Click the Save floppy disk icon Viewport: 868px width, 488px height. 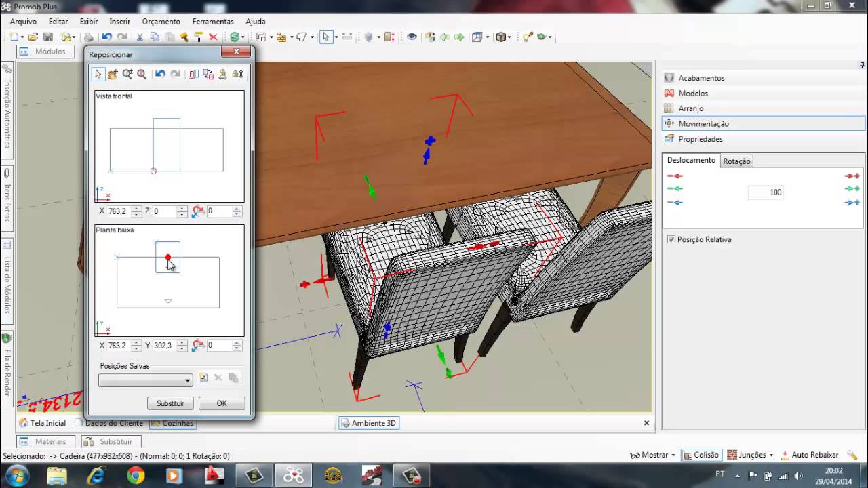click(x=48, y=37)
